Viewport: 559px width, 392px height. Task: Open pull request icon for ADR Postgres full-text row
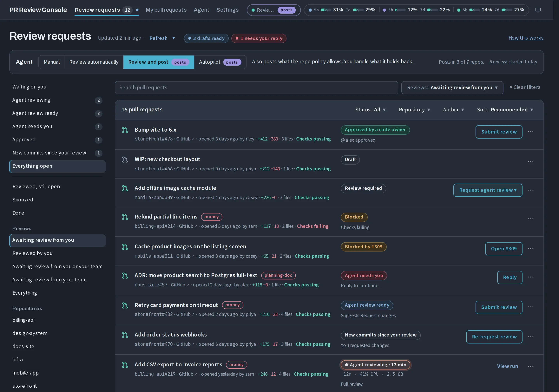125,276
